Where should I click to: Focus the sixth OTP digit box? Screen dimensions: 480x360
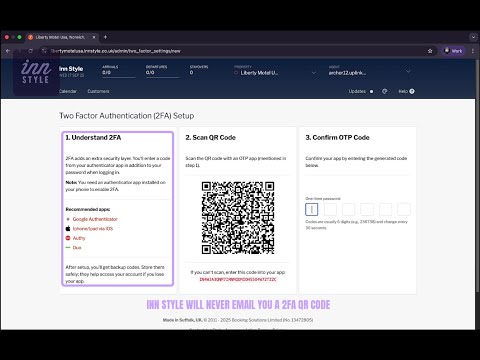(404, 209)
